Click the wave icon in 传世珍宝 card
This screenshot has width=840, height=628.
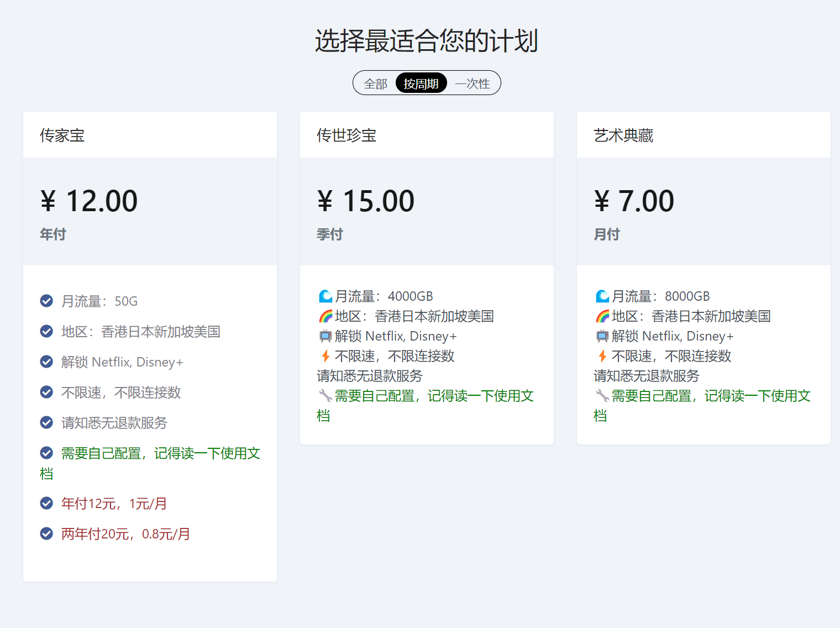tap(326, 296)
